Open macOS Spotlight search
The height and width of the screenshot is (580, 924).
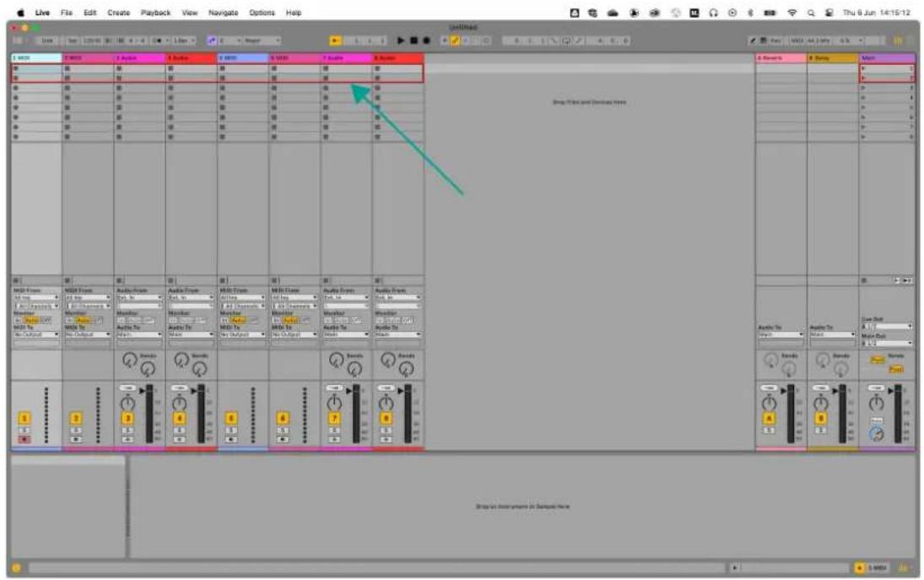tap(811, 13)
